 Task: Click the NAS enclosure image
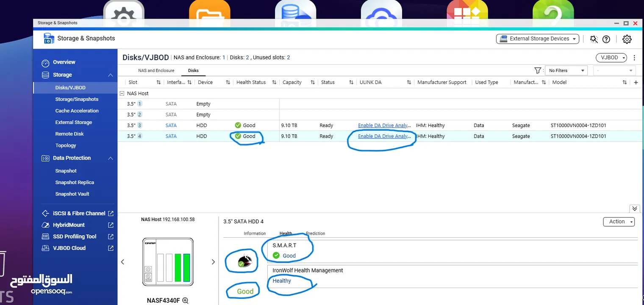click(x=168, y=262)
